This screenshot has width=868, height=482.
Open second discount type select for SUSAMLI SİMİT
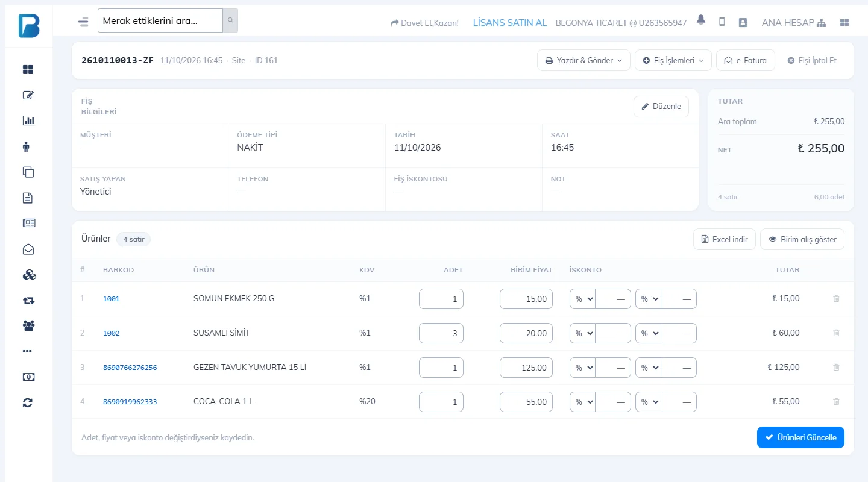pyautogui.click(x=649, y=333)
